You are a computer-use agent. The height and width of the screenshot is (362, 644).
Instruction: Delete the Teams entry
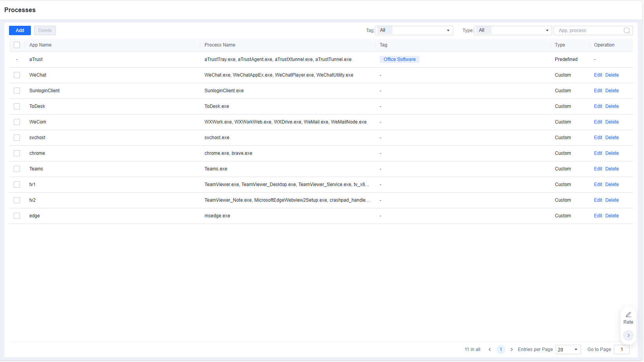(612, 169)
